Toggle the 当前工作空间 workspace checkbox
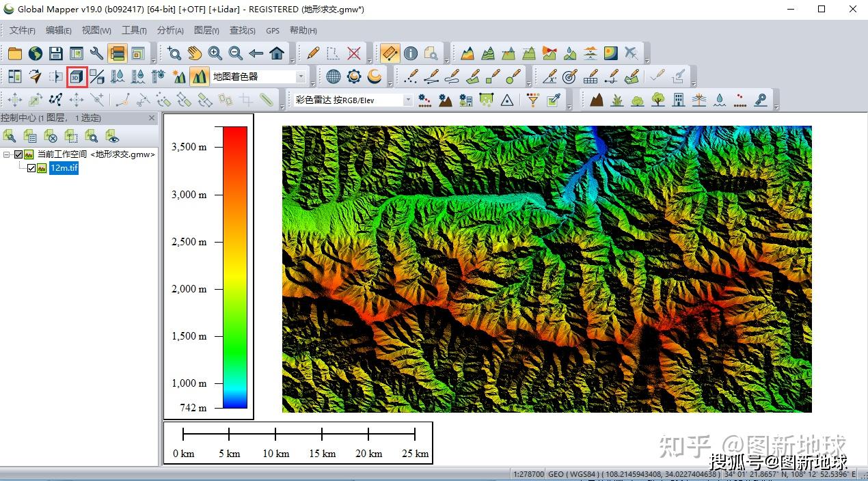 (18, 154)
